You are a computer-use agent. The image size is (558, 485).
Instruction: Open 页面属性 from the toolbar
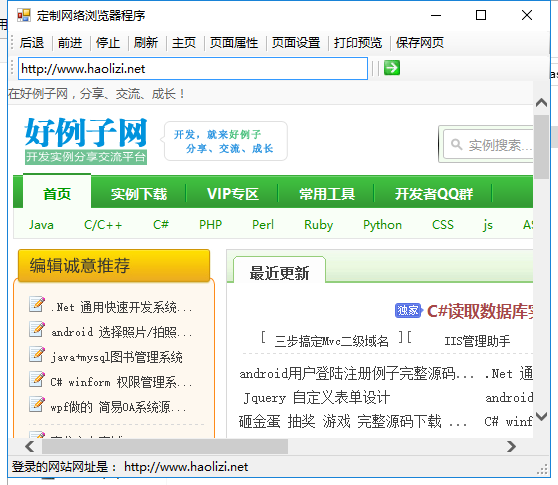point(234,43)
